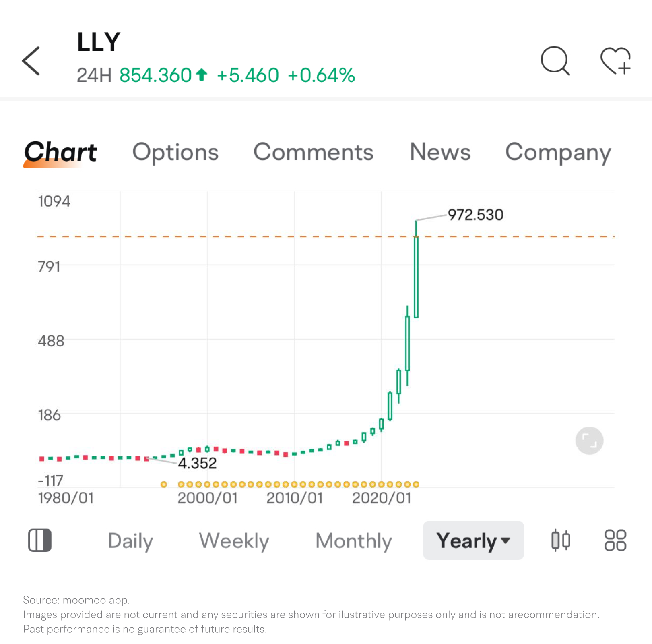Open candlestick chart type icon

pyautogui.click(x=561, y=540)
